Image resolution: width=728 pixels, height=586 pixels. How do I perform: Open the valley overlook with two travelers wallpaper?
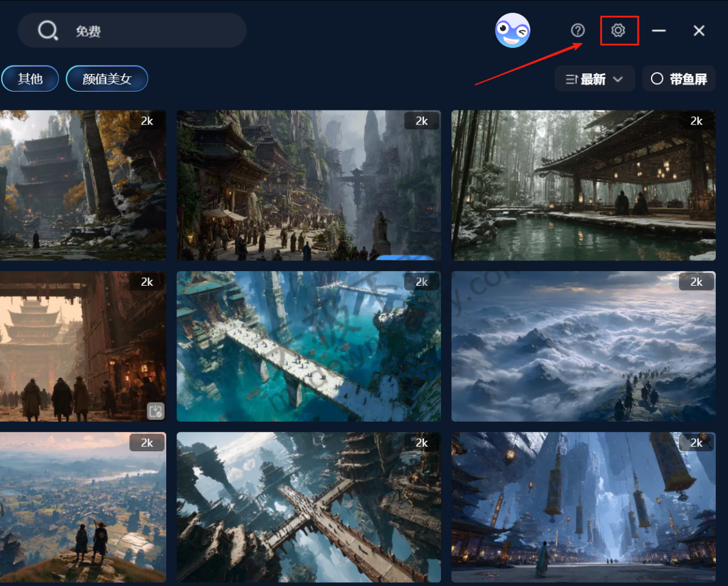(83, 507)
